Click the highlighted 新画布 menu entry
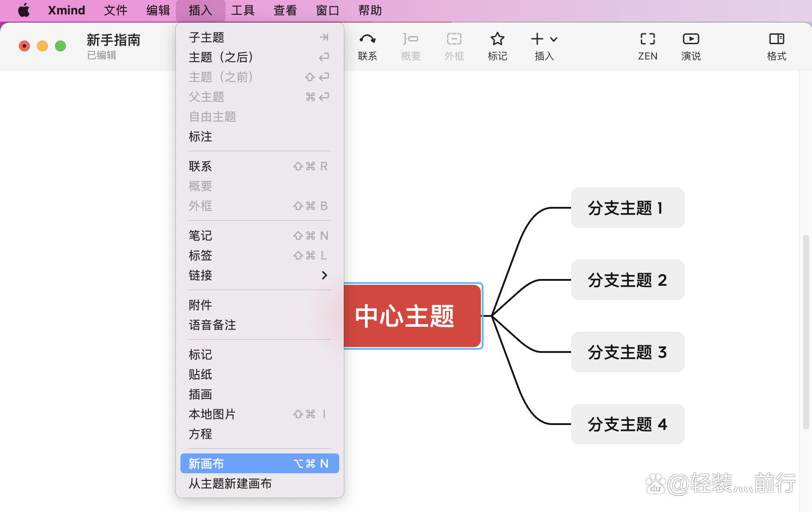The width and height of the screenshot is (812, 512). 259,463
